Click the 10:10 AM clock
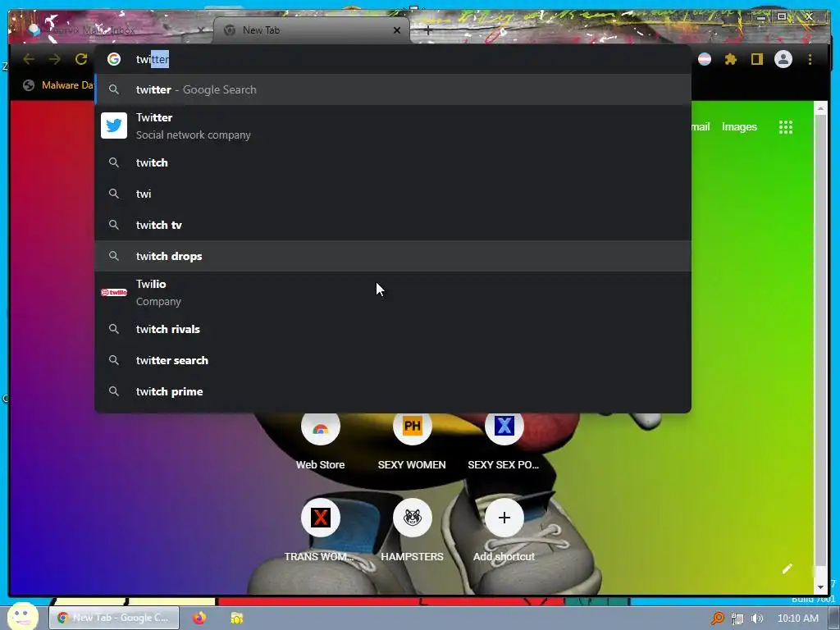This screenshot has height=630, width=840. [797, 619]
